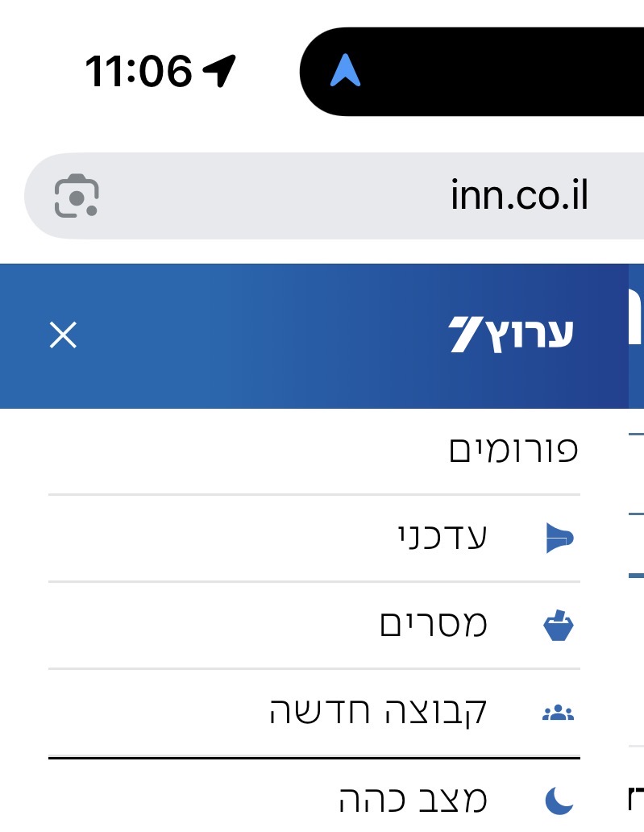Tap the Google Lens camera icon
This screenshot has height=832, width=644.
(77, 196)
